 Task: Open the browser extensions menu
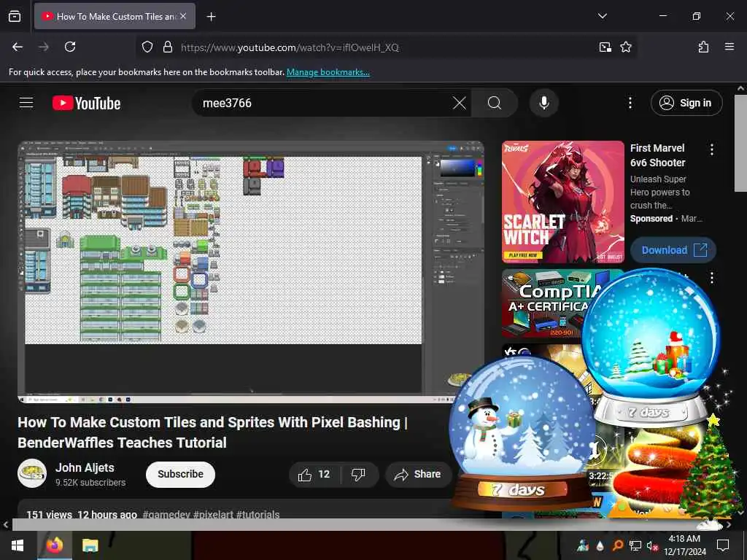click(703, 47)
